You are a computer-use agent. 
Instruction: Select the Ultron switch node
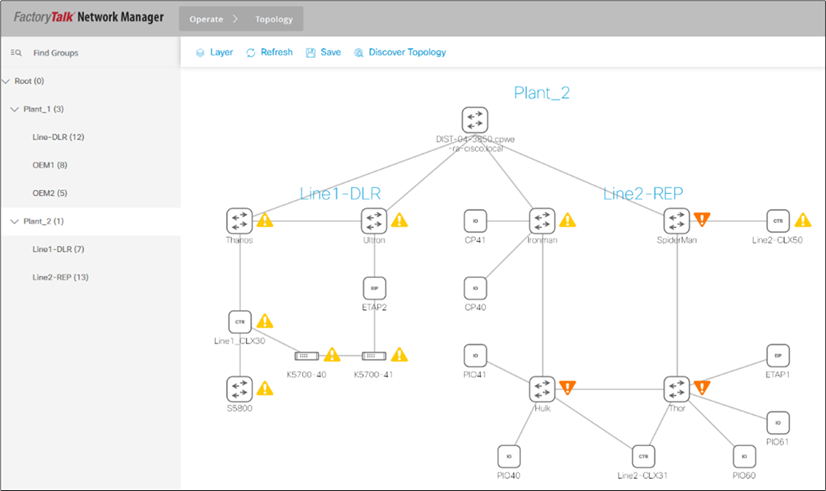(374, 221)
